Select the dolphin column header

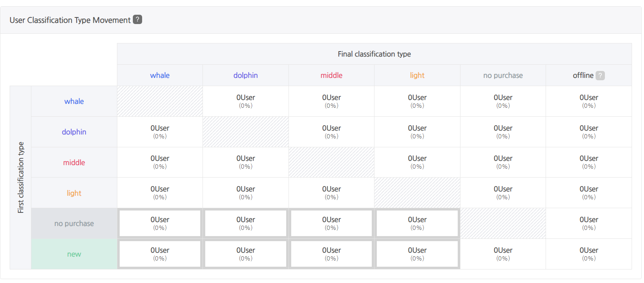[246, 75]
